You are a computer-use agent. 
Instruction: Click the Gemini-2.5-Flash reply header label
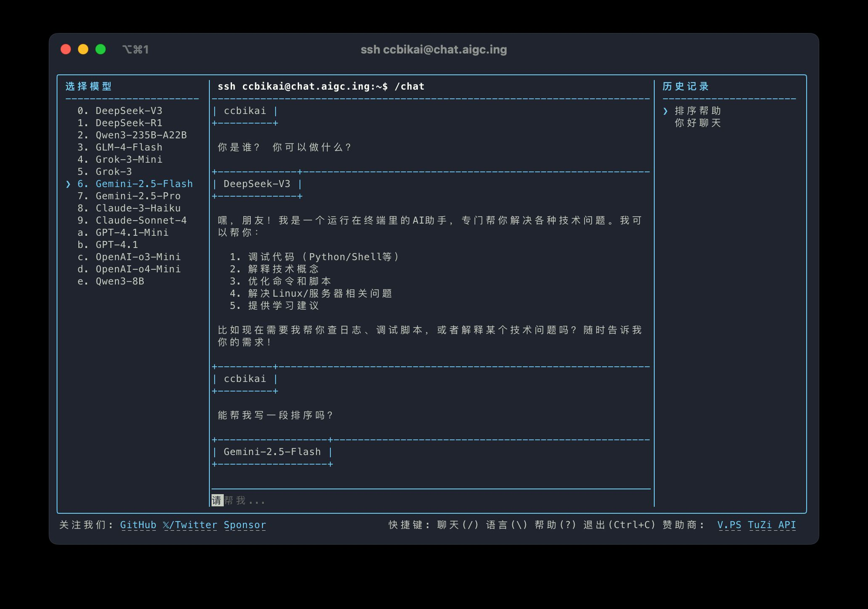point(272,452)
